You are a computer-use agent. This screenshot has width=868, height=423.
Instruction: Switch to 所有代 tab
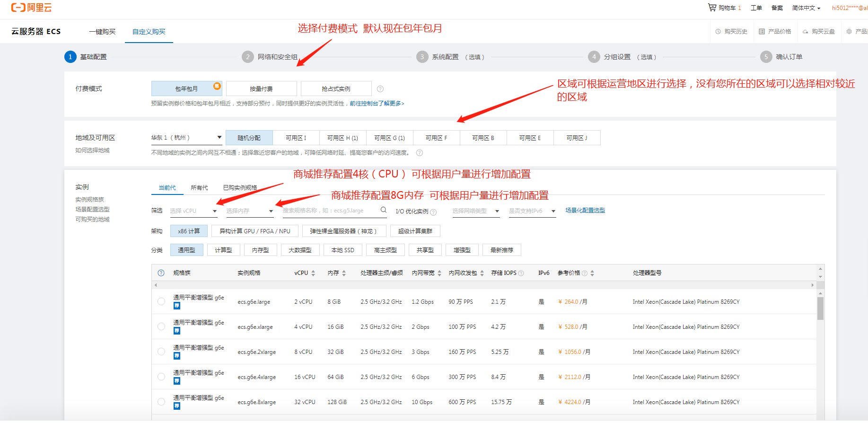(200, 188)
